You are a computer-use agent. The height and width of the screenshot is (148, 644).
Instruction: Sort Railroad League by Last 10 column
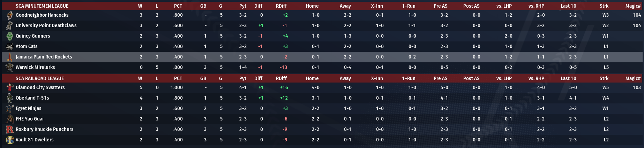coord(568,78)
